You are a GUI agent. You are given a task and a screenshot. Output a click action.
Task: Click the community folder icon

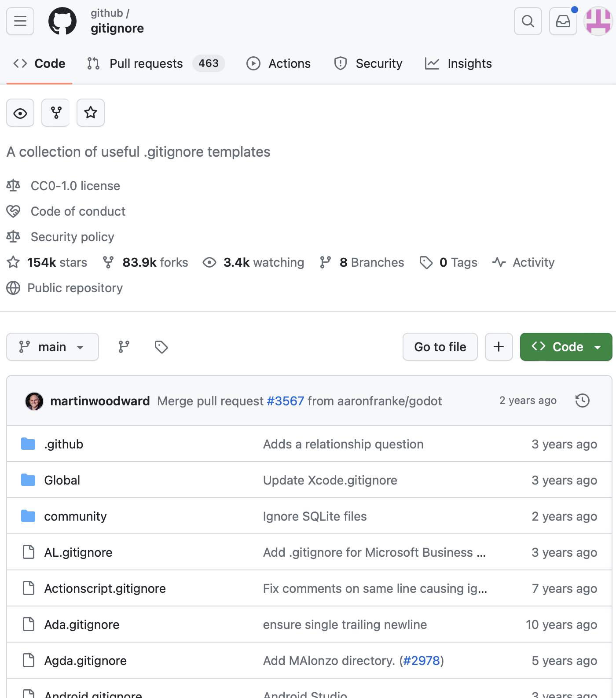tap(28, 516)
